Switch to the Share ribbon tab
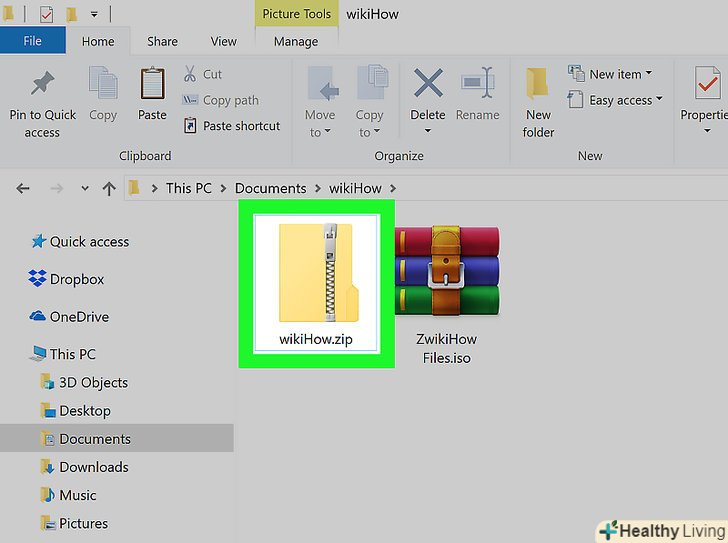This screenshot has width=728, height=543. pyautogui.click(x=162, y=41)
